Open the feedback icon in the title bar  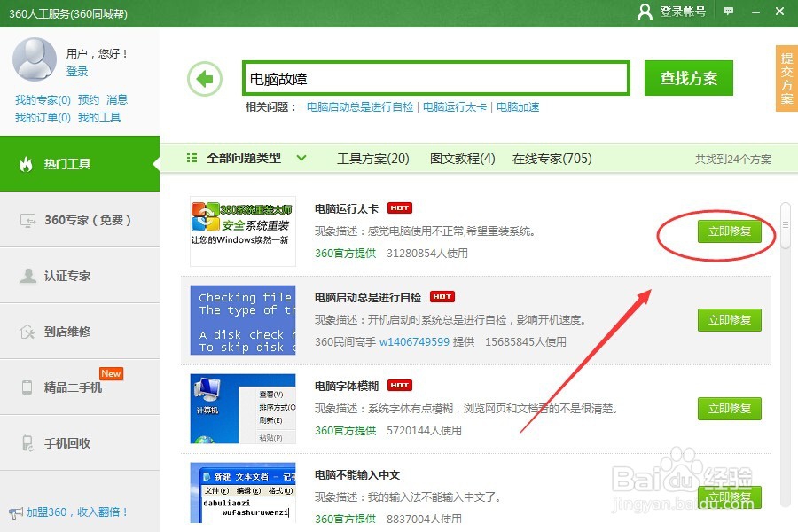click(727, 12)
